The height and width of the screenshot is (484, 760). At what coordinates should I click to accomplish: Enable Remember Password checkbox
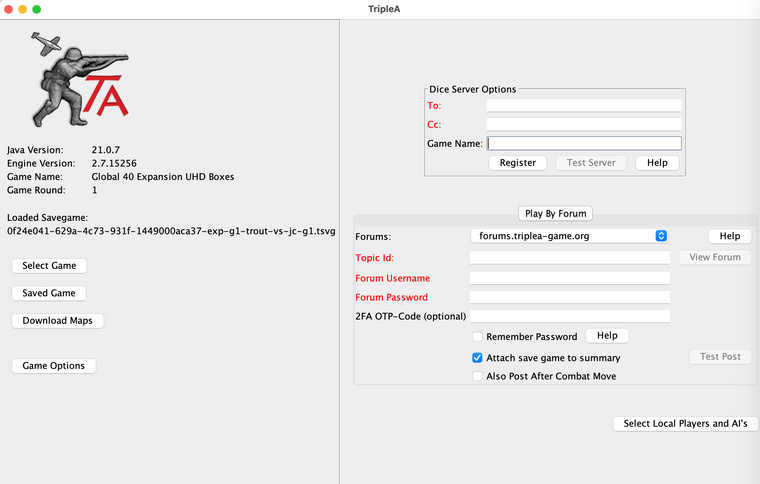477,337
